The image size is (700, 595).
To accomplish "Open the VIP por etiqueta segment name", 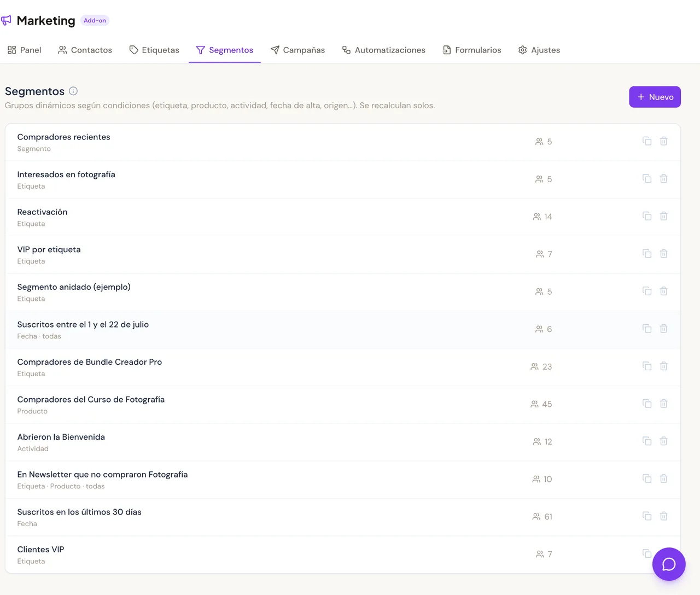I will point(49,249).
